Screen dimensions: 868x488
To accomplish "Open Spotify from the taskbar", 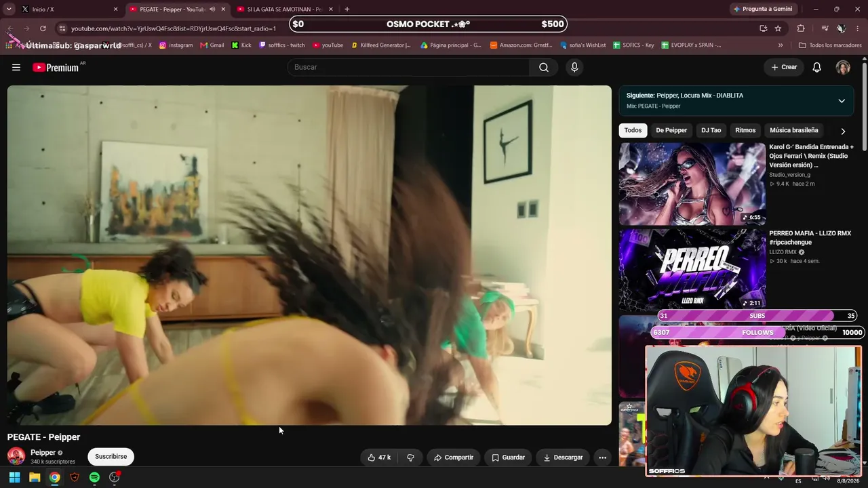I will pyautogui.click(x=94, y=477).
